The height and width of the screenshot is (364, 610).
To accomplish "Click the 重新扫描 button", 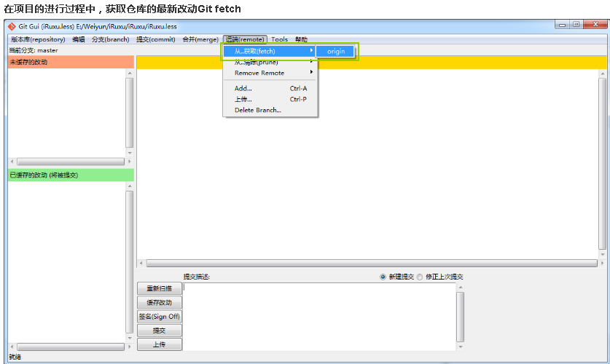I will 159,288.
